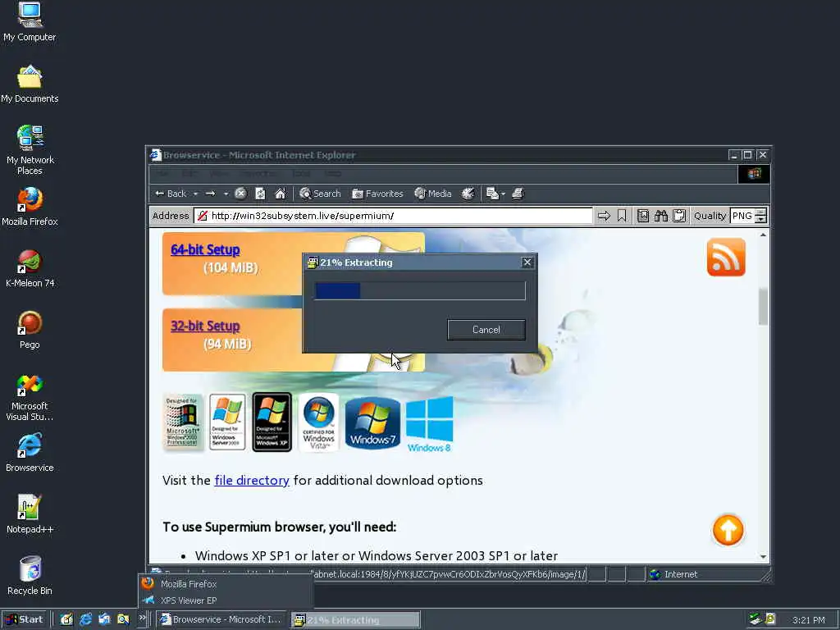840x630 pixels.
Task: Click the extraction progress bar
Action: (420, 291)
